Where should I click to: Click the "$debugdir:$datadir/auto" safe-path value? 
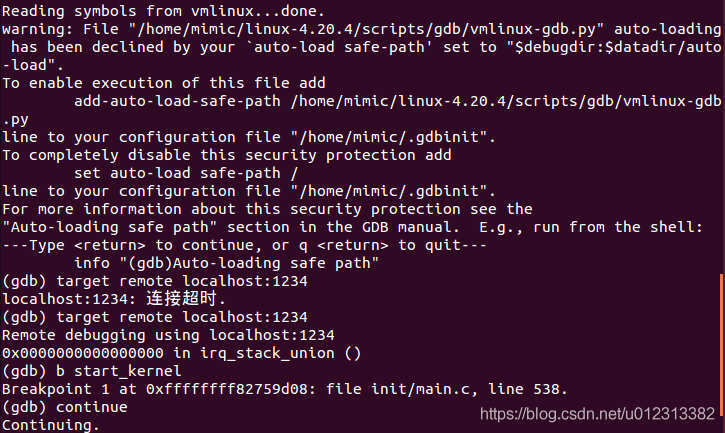pos(618,46)
